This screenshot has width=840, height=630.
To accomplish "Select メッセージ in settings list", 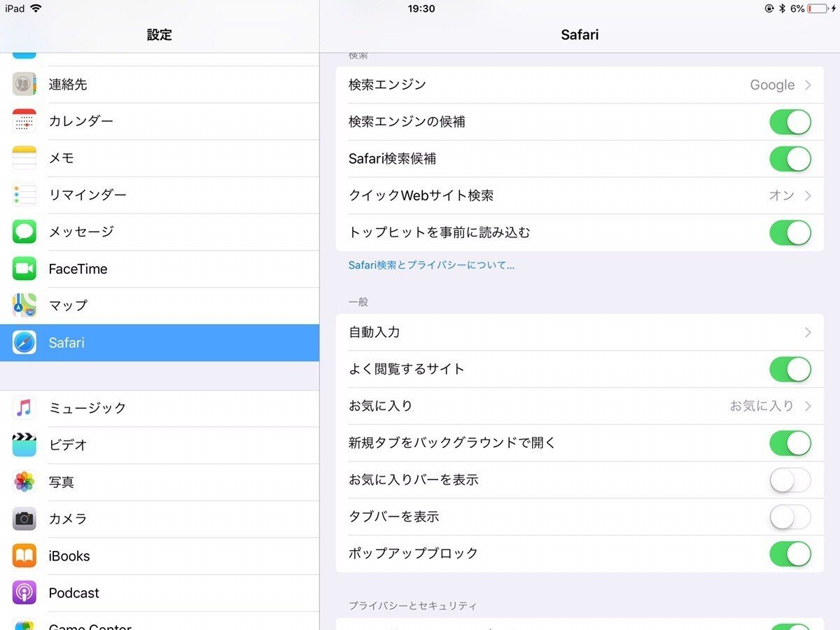I will (160, 232).
